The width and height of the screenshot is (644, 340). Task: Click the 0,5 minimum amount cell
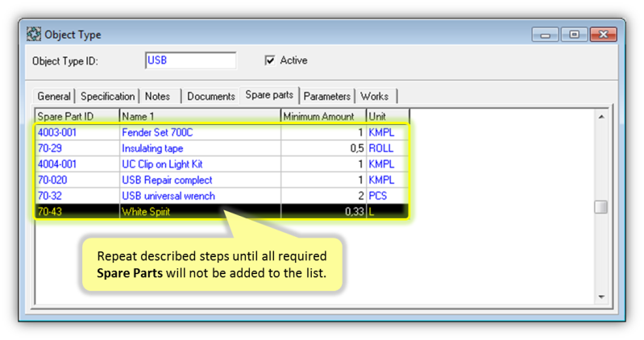click(324, 148)
